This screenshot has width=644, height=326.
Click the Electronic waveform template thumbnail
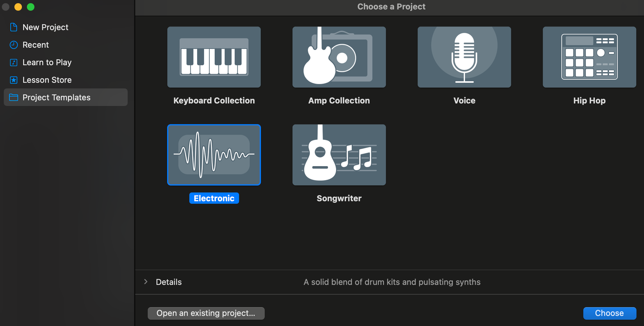click(x=214, y=155)
